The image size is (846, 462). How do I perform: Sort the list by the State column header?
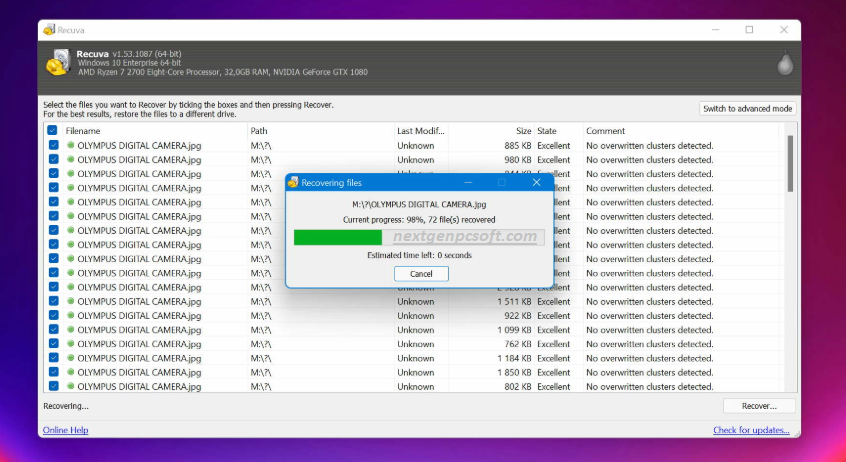click(558, 131)
